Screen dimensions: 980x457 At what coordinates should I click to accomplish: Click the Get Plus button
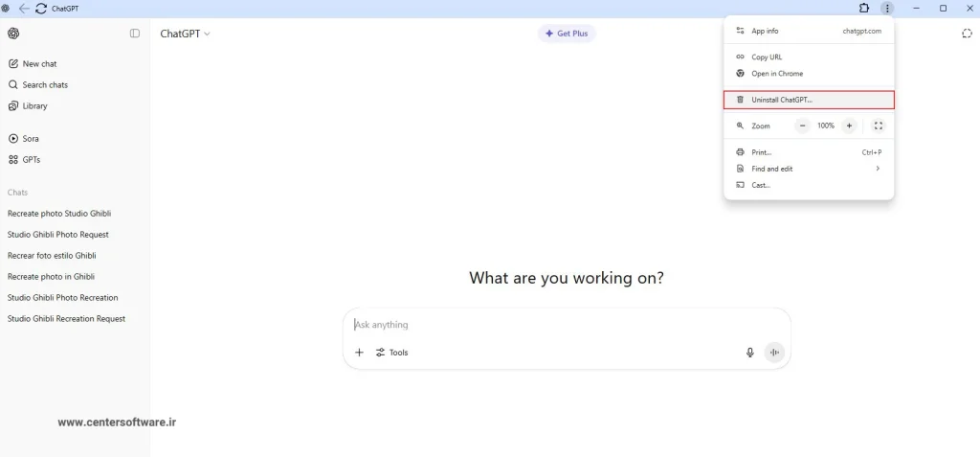[567, 34]
